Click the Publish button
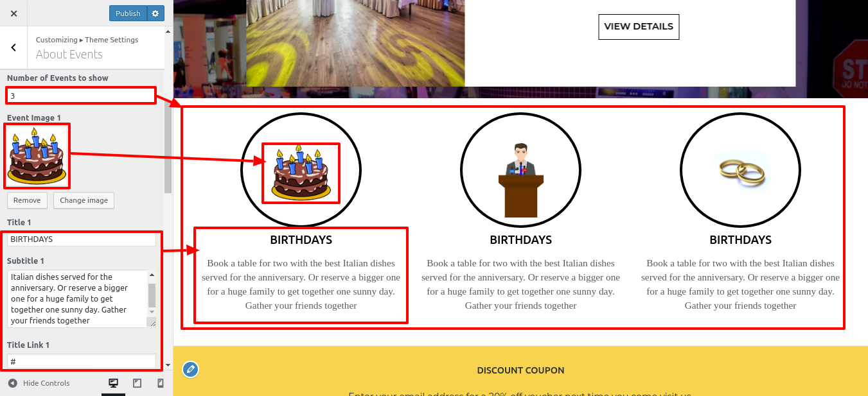The height and width of the screenshot is (396, 868). coord(128,13)
